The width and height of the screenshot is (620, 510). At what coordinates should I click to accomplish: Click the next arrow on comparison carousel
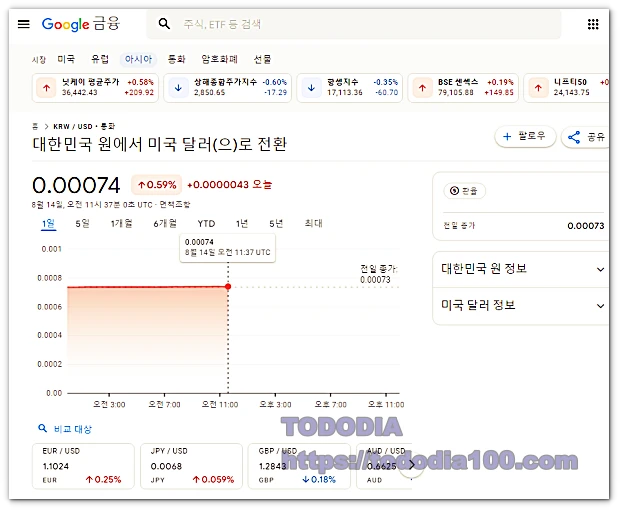pyautogui.click(x=411, y=465)
